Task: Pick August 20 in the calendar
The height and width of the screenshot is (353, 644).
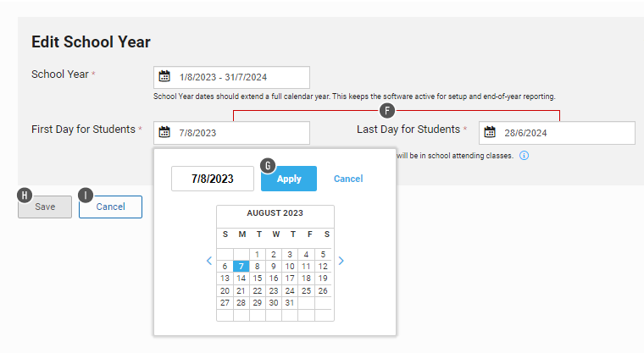Action: coord(225,290)
